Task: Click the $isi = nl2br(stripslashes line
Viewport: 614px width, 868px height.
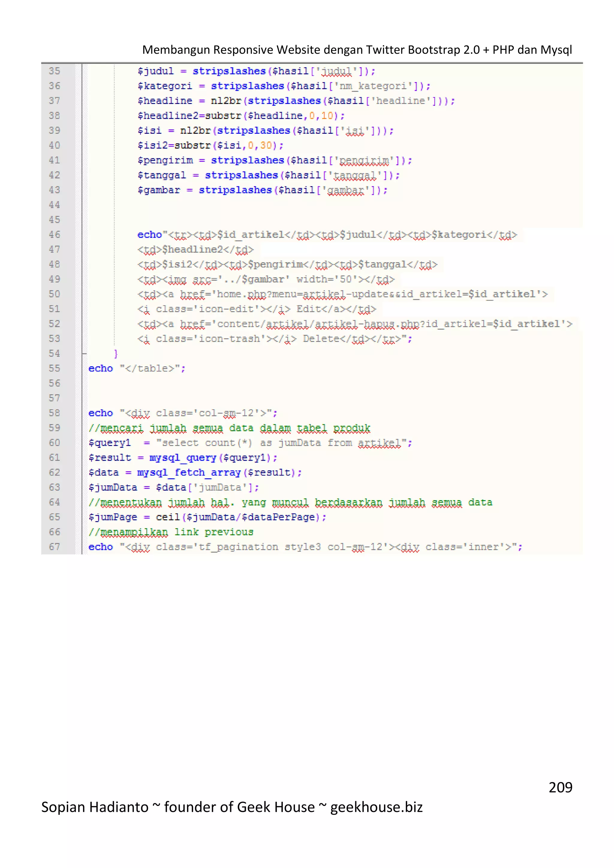Action: [265, 131]
